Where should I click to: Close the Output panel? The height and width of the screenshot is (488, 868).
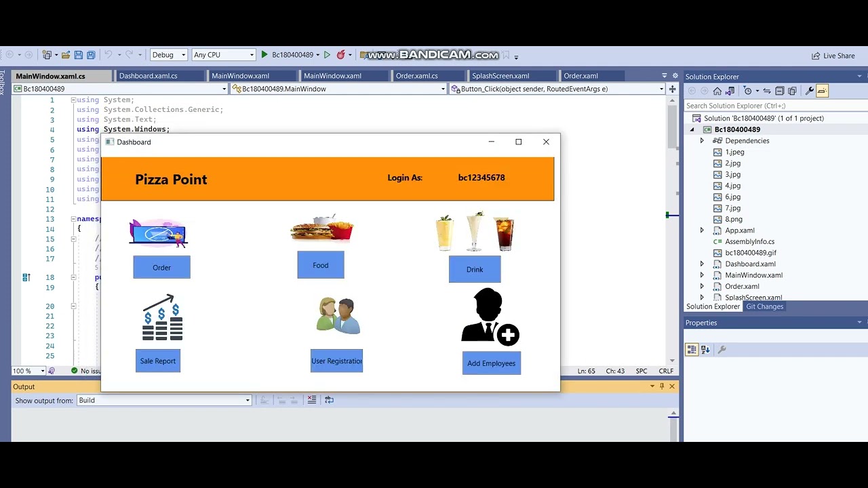[x=672, y=386]
